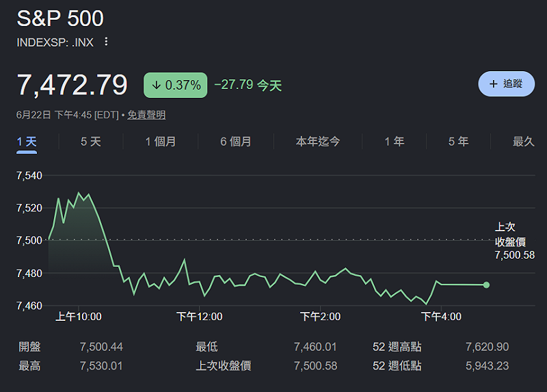
Task: Click the S&P 500 title
Action: click(x=60, y=18)
